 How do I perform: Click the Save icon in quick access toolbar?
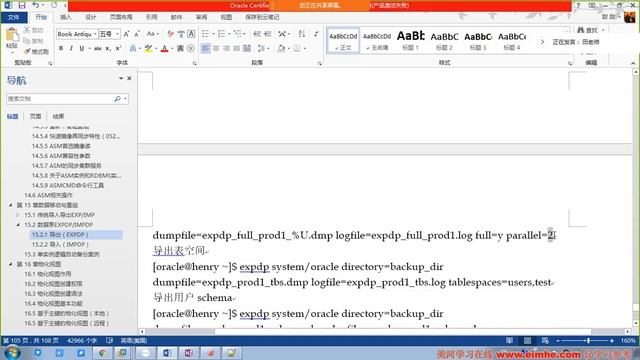pos(22,5)
